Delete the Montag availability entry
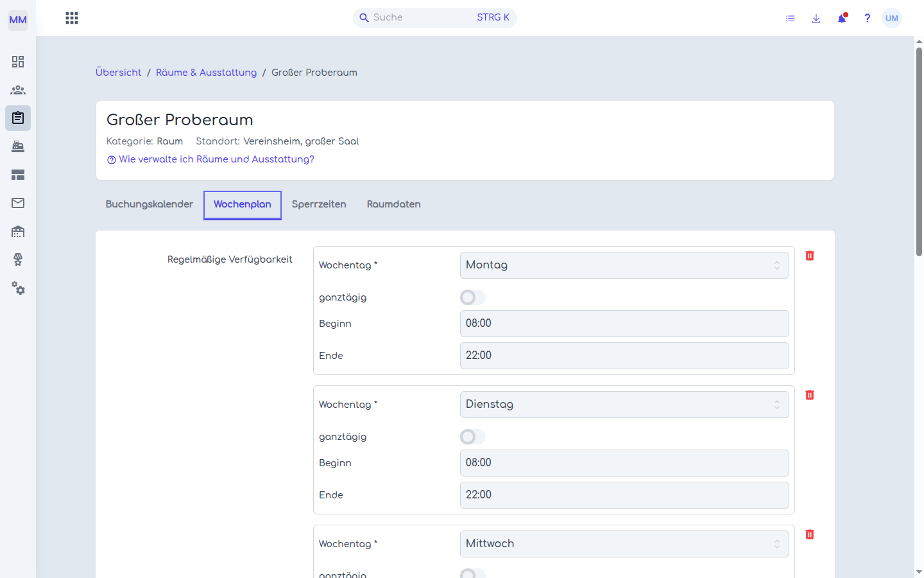Screen dimensions: 924x578 coord(810,256)
